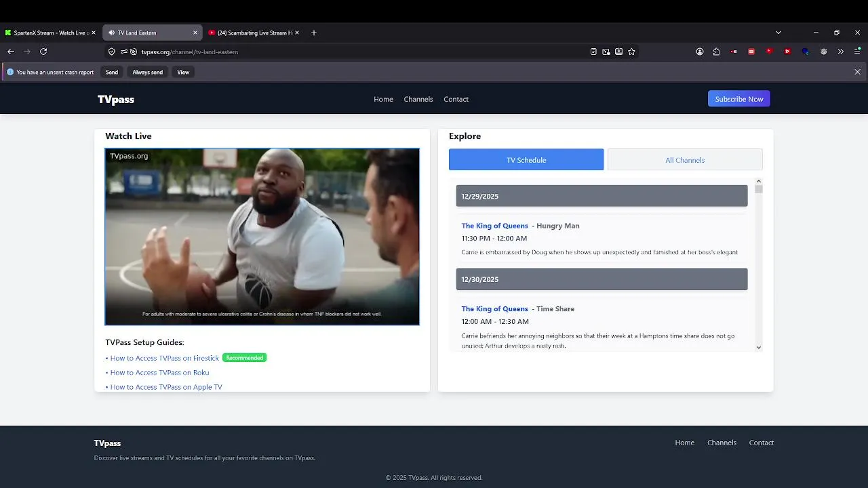Bookmark this page with the star icon

632,52
